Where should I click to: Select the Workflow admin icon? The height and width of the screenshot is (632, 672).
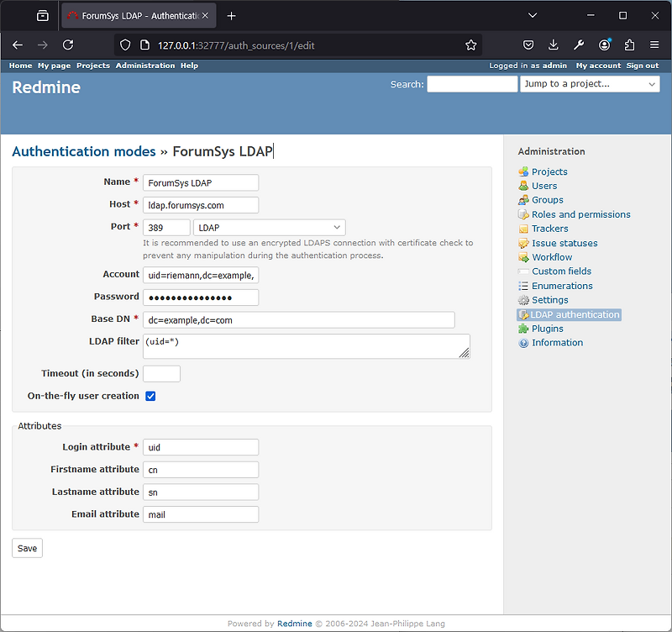[x=522, y=257]
